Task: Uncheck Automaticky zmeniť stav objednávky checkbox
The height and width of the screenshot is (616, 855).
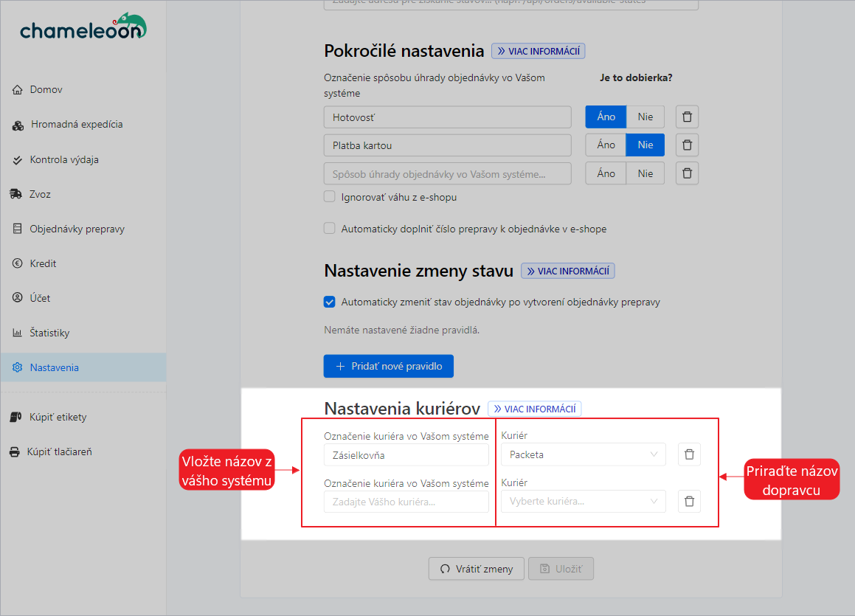Action: coord(330,302)
